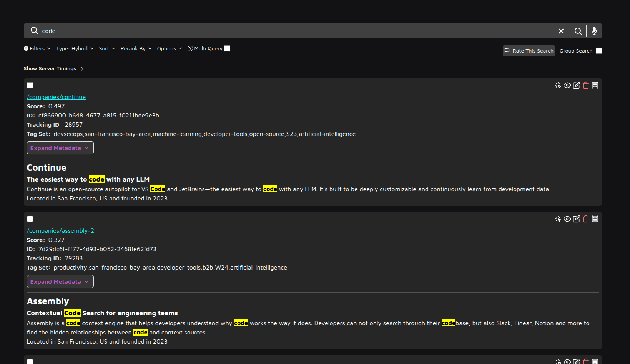Image resolution: width=630 pixels, height=364 pixels.
Task: Click the Assembly tag set starting with productivity
Action: pos(170,268)
